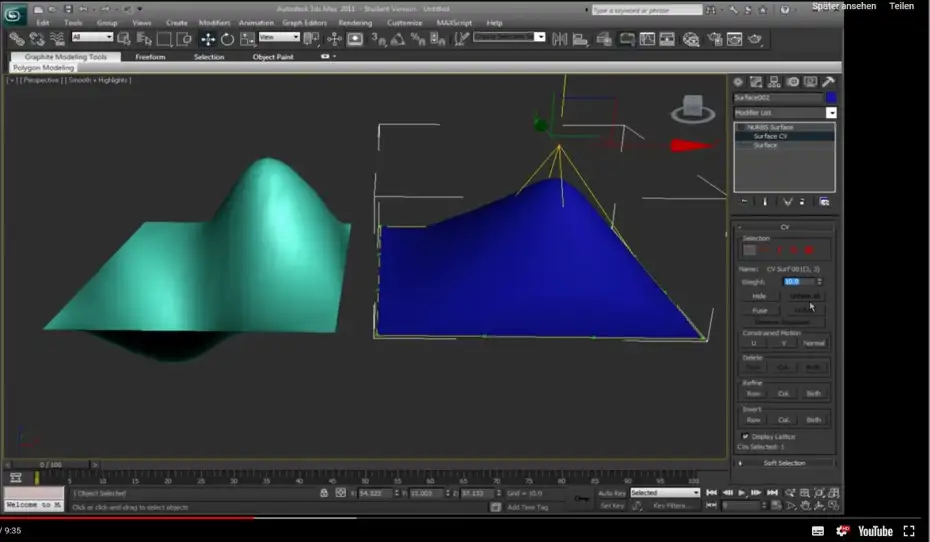Image resolution: width=930 pixels, height=542 pixels.
Task: Activate Bind to Space Warp tool
Action: [57, 39]
